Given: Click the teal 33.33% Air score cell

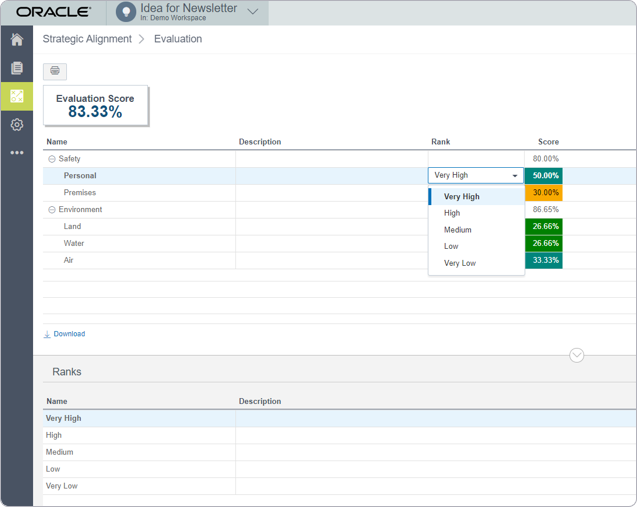Looking at the screenshot, I should click(x=544, y=260).
